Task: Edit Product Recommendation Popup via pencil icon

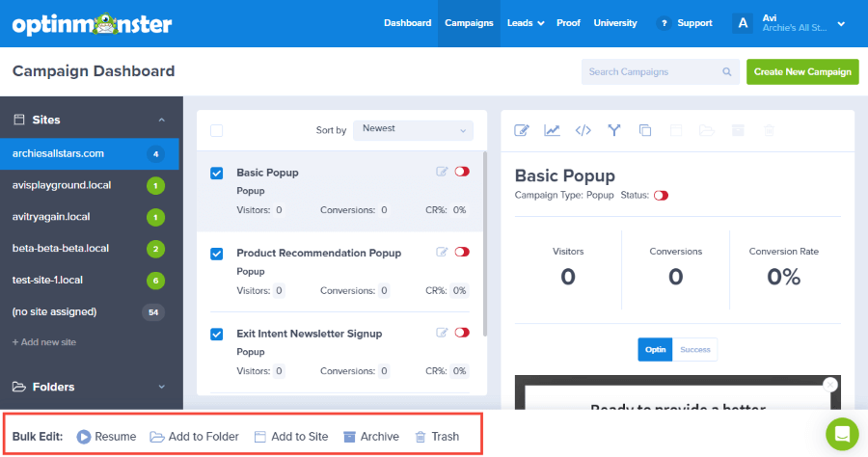Action: (x=442, y=253)
